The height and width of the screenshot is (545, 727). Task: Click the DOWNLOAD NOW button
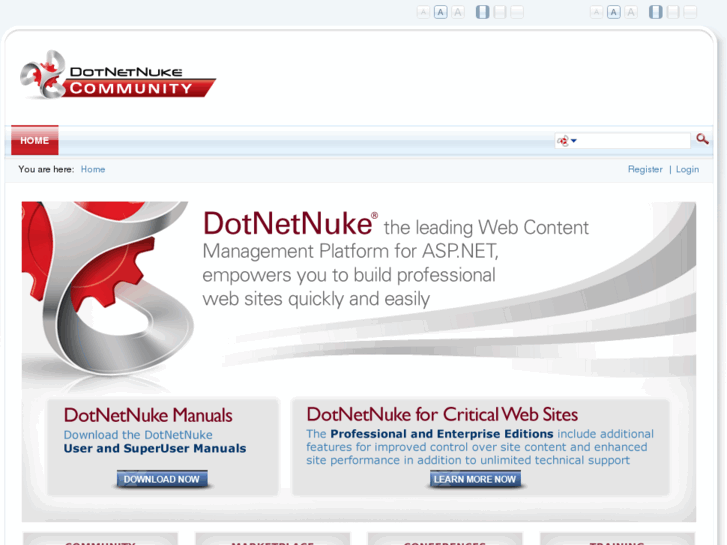tap(162, 479)
